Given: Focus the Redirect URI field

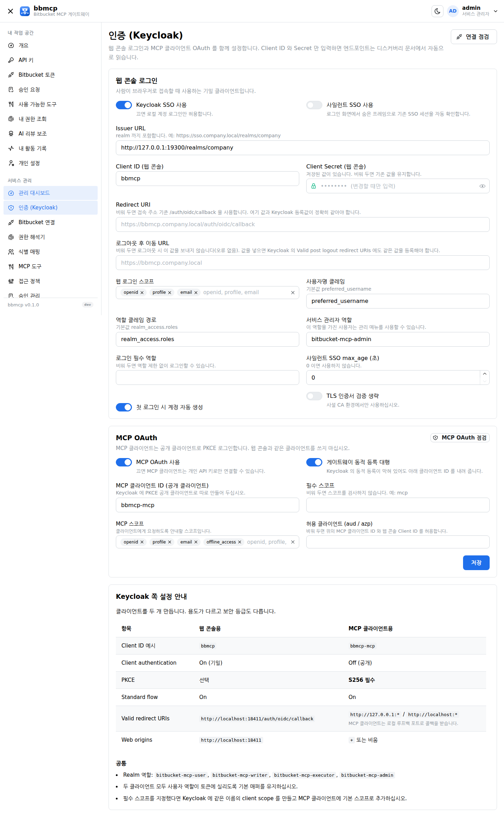Looking at the screenshot, I should tap(302, 224).
